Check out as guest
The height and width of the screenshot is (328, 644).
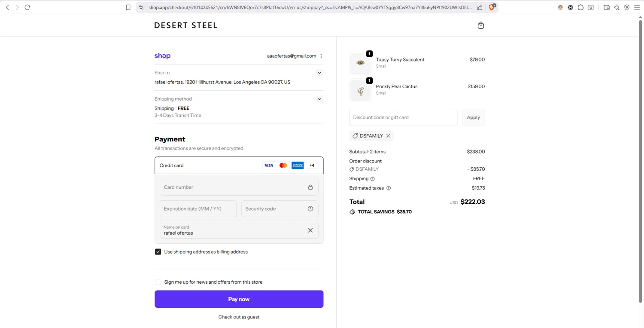click(x=239, y=317)
